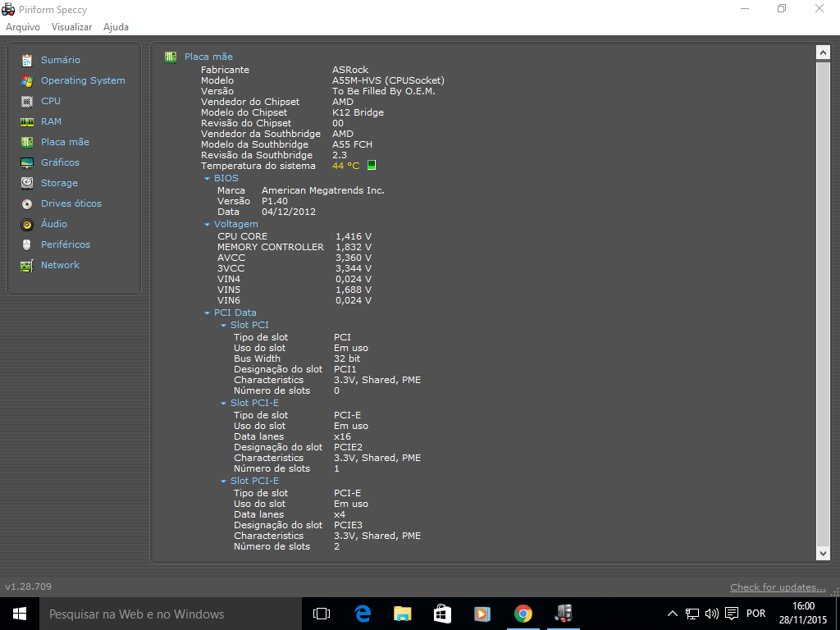Image resolution: width=840 pixels, height=630 pixels.
Task: Click the CPU chip icon
Action: coord(27,101)
